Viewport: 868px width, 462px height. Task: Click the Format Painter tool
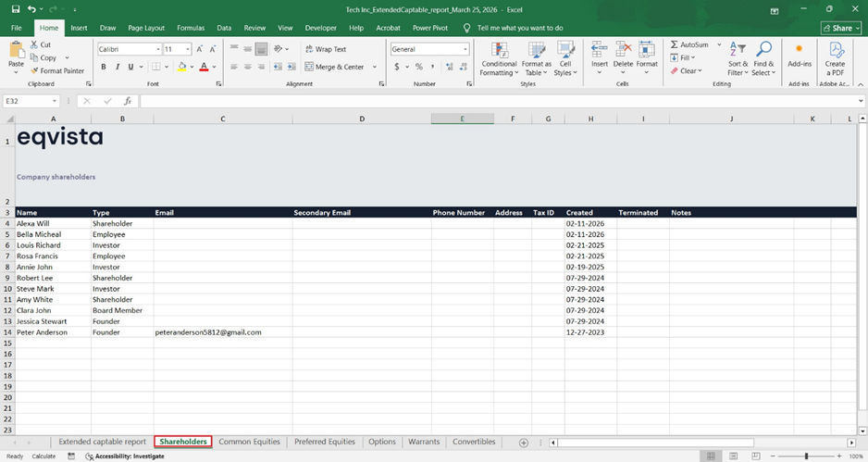point(56,70)
